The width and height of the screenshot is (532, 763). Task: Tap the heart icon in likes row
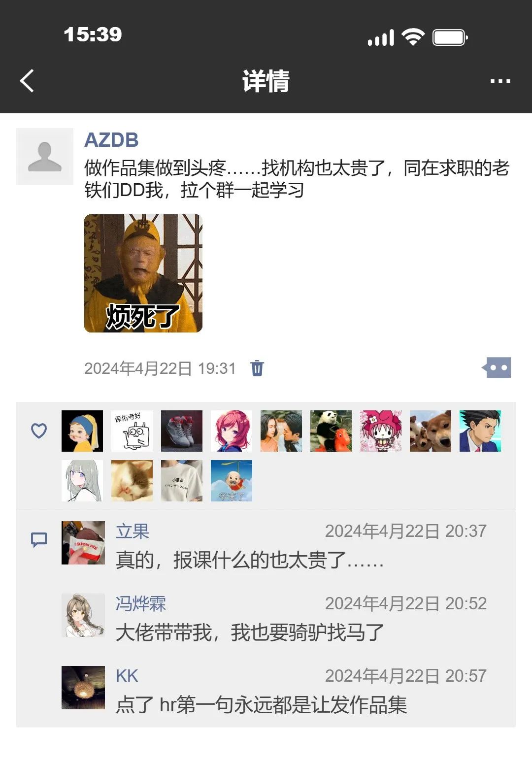[39, 431]
